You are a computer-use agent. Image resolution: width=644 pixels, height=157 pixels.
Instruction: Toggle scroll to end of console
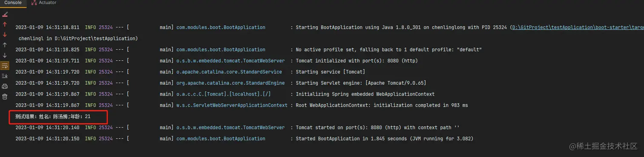tap(5, 76)
